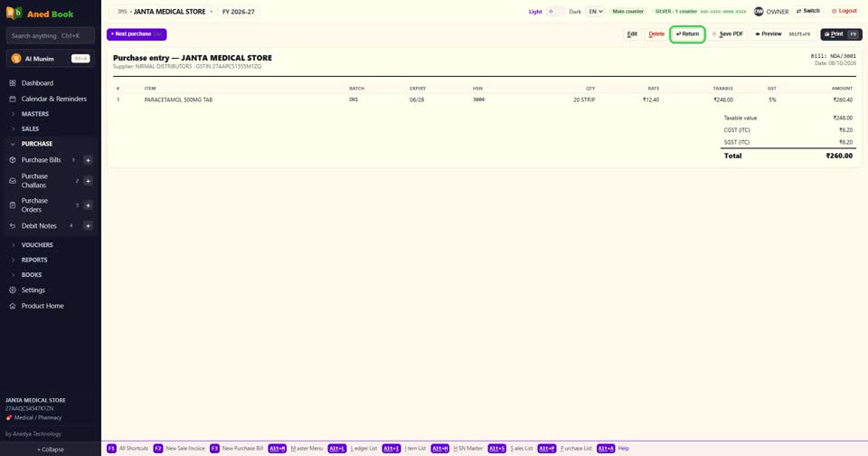Select the Light theme label

pos(534,12)
